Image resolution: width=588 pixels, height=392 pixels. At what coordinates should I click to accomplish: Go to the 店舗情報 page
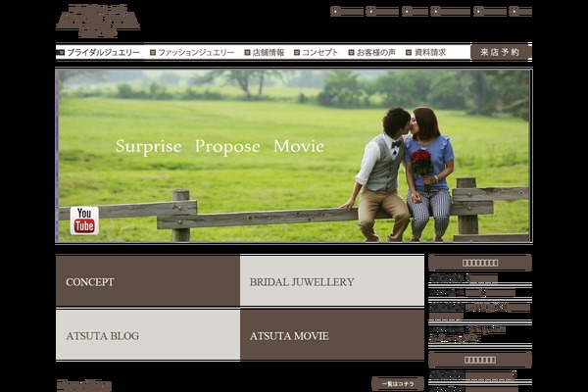click(x=265, y=53)
